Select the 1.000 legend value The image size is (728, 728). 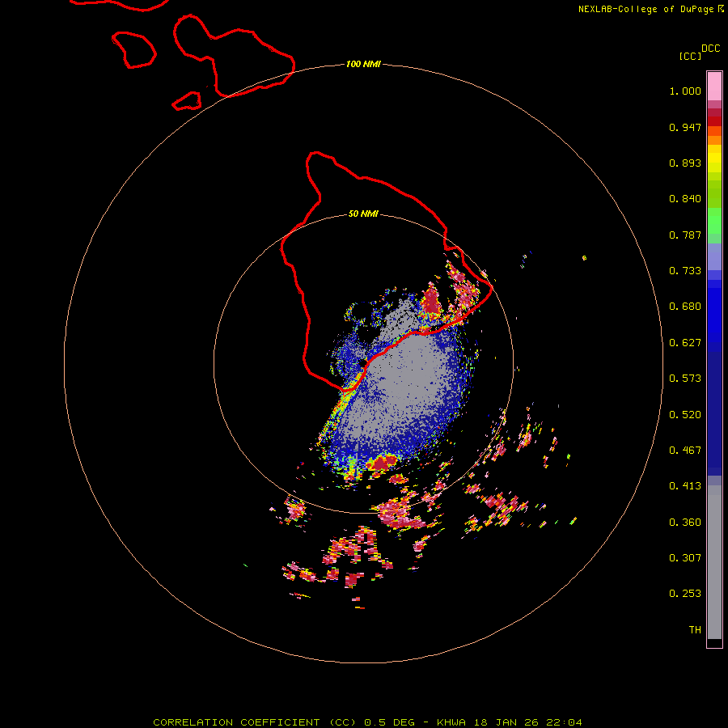[x=685, y=91]
